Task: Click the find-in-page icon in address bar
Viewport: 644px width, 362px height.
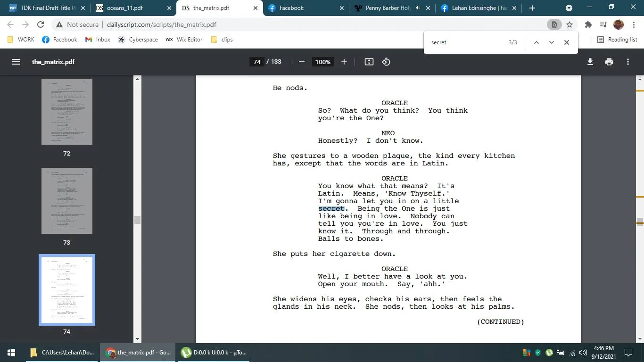Action: pyautogui.click(x=554, y=25)
